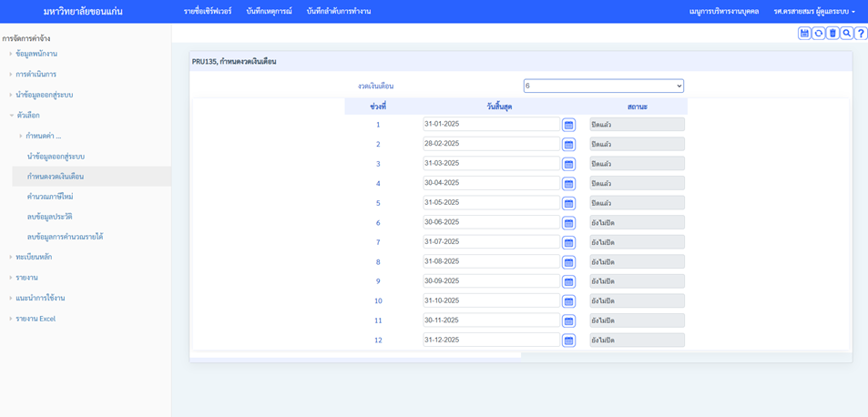The image size is (868, 417).
Task: Click the มหาวิทยาลัยขอนแก่น header title
Action: 83,12
